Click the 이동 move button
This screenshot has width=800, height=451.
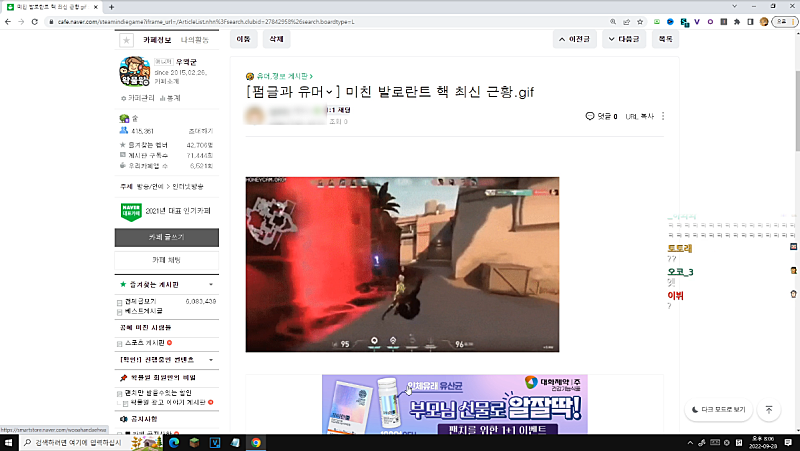point(243,39)
